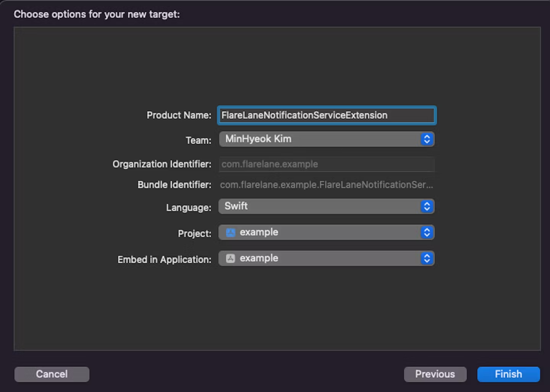This screenshot has height=392, width=550.
Task: Click the blue chevron arrows on the Project selector
Action: [427, 232]
